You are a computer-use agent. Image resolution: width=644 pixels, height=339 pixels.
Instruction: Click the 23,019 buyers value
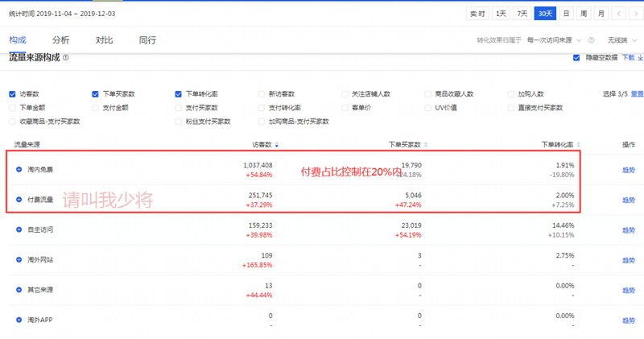[x=411, y=225]
